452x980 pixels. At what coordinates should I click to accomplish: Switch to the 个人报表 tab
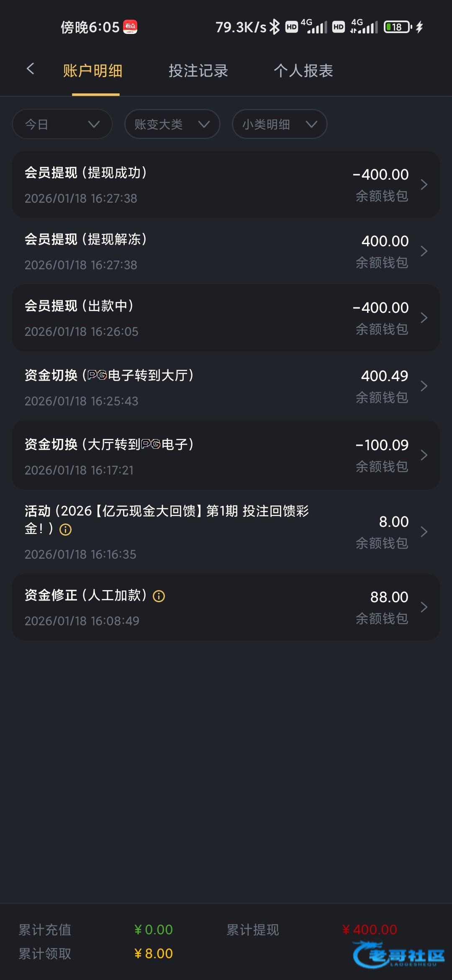point(303,71)
